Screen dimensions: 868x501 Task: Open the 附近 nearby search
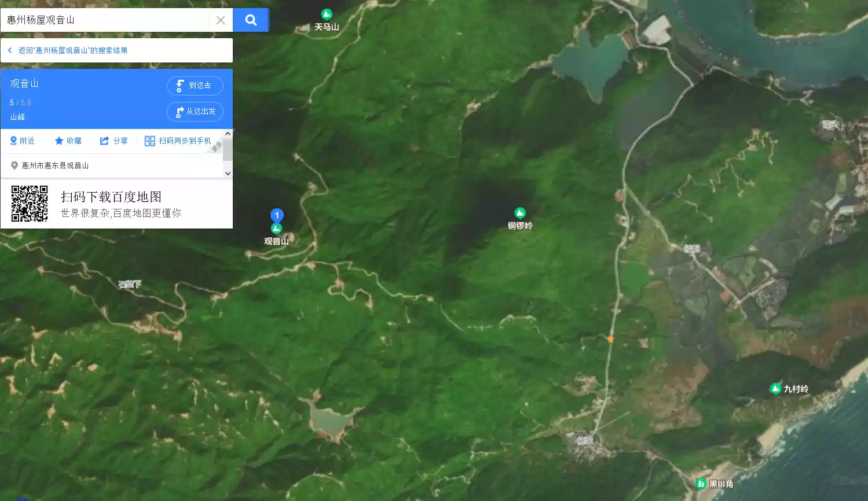point(23,141)
